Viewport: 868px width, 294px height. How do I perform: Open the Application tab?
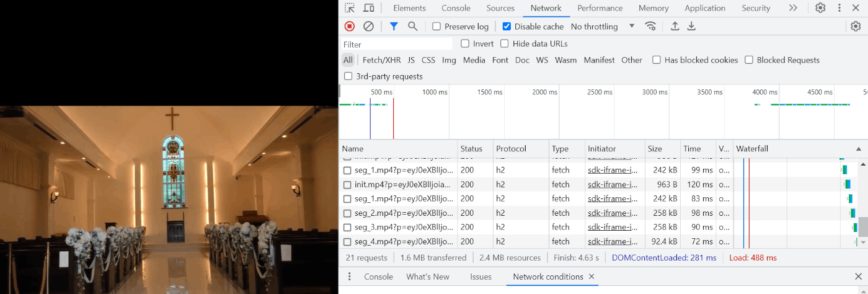(x=705, y=8)
